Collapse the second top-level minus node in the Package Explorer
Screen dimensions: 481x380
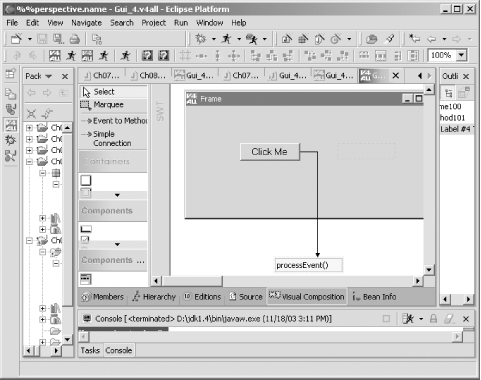[29, 240]
